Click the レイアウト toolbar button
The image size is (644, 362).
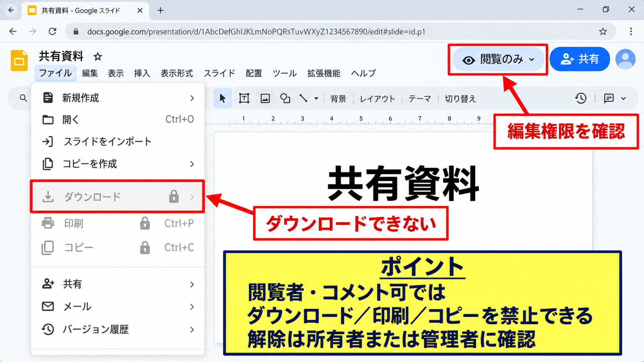(377, 99)
